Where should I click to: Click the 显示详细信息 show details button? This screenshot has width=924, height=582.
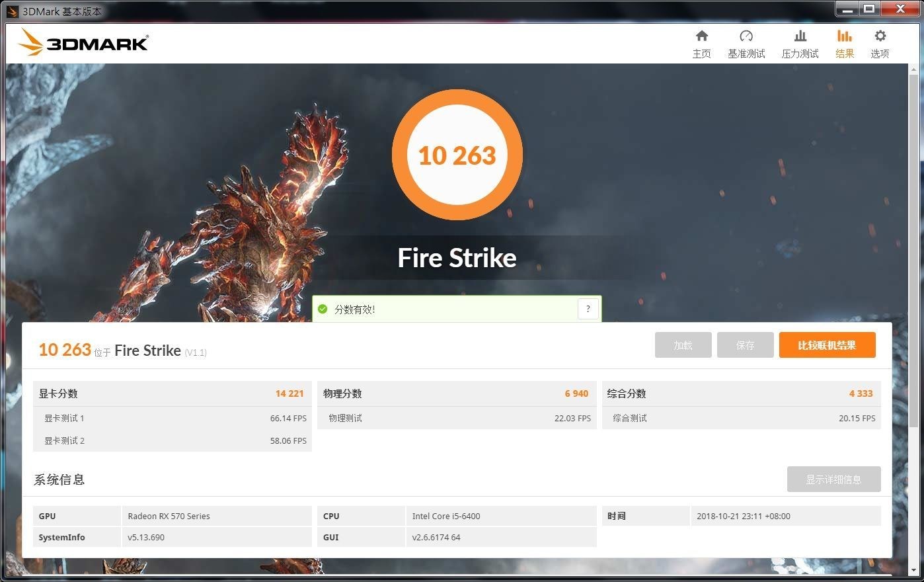pyautogui.click(x=833, y=479)
